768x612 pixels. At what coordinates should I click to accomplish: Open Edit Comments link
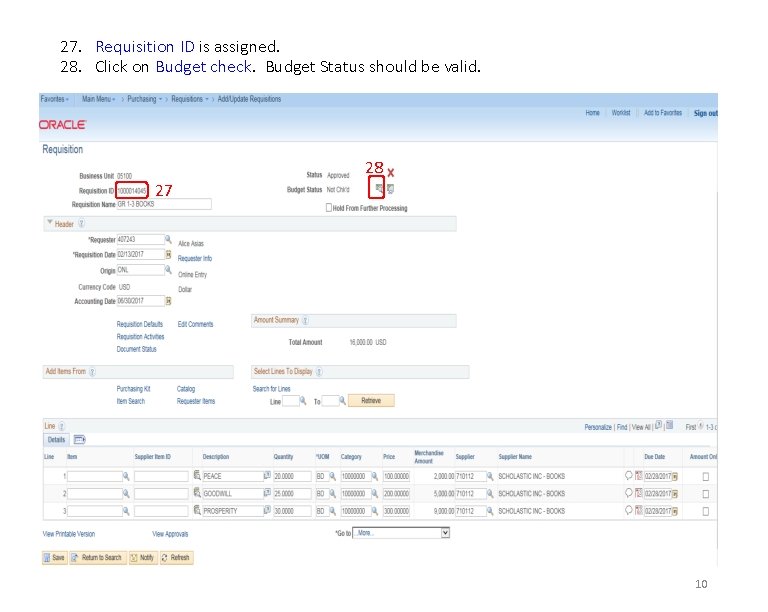pos(195,324)
